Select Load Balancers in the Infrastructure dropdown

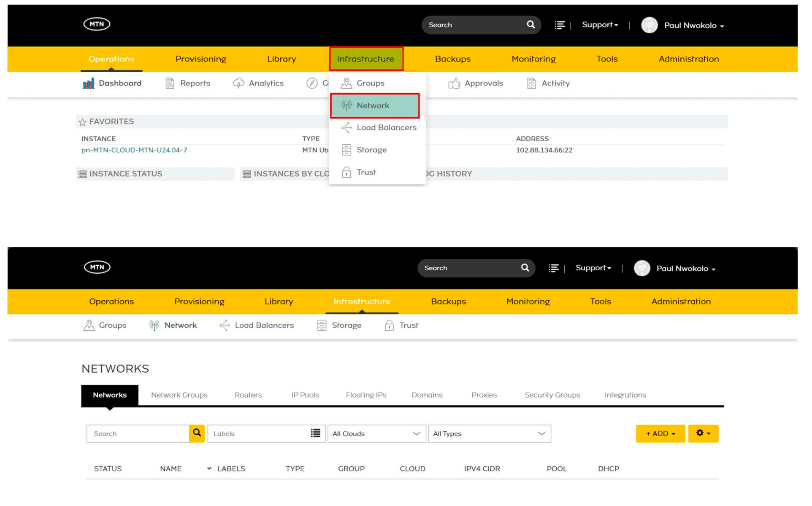pyautogui.click(x=379, y=127)
